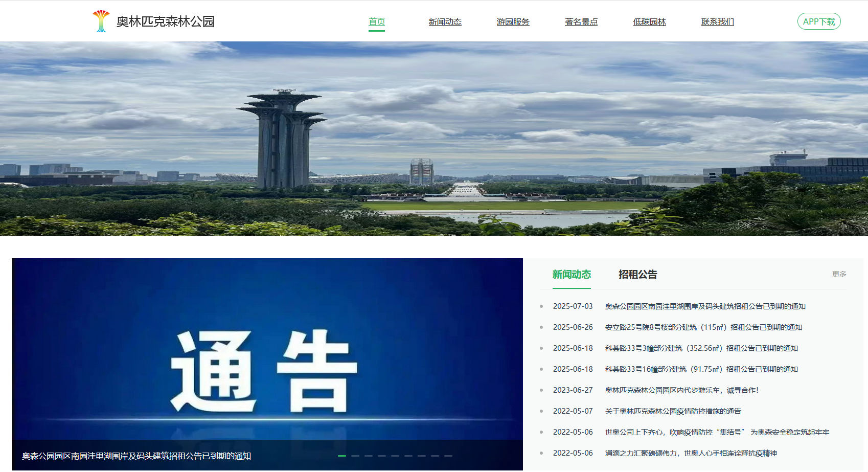Switch to the 招租公告 tab
868x472 pixels.
tap(637, 275)
